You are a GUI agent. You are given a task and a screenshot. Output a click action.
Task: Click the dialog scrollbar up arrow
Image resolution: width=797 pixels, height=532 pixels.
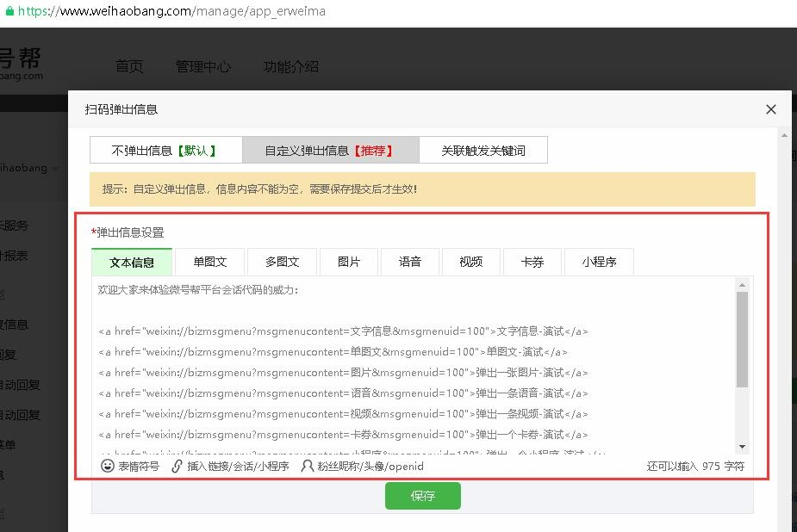pyautogui.click(x=784, y=135)
